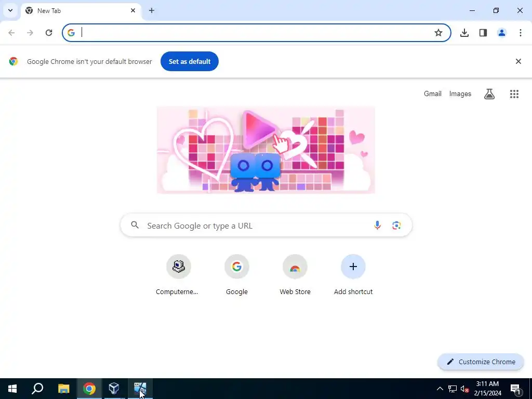Open Chrome's three-dot menu
532x399 pixels.
tap(521, 33)
